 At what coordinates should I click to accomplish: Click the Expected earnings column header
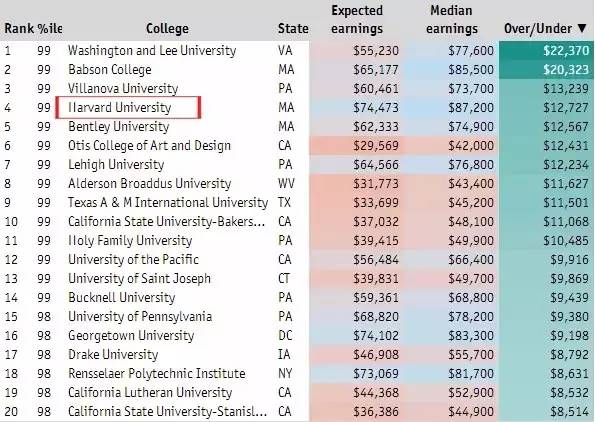pos(357,20)
